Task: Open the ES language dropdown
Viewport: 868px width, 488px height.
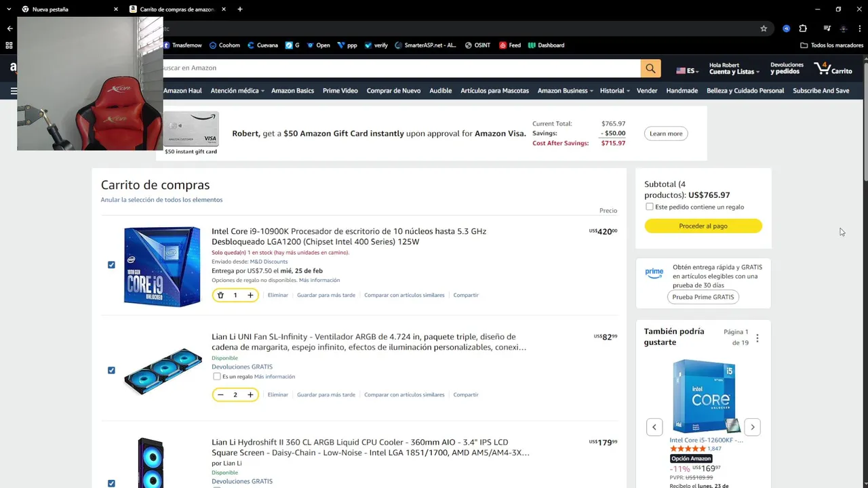Action: pos(688,70)
